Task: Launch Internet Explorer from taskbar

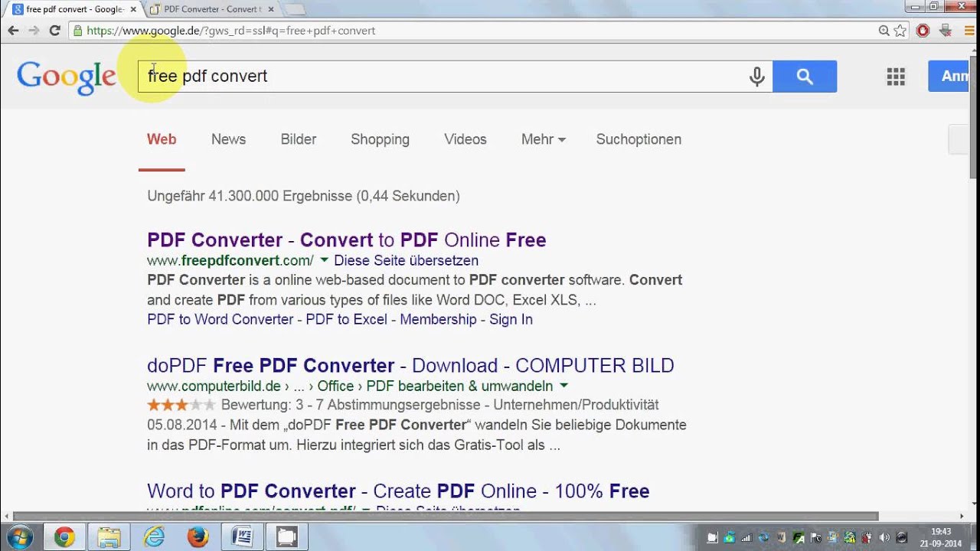Action: pyautogui.click(x=154, y=537)
